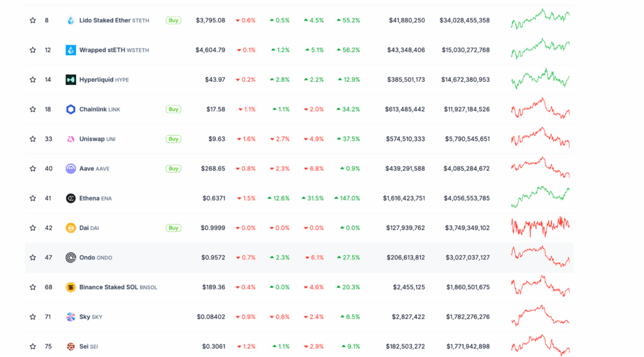Image resolution: width=644 pixels, height=357 pixels.
Task: Click the Ethena ENA logo icon
Action: click(70, 198)
